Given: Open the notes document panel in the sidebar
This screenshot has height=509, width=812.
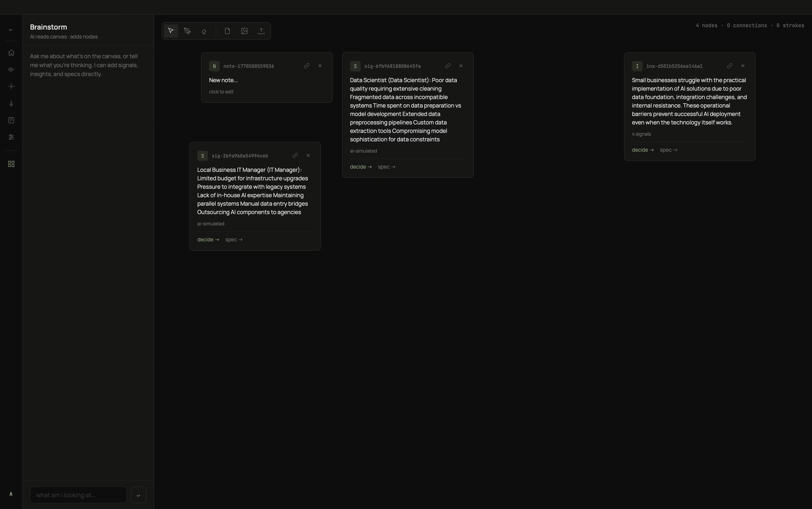Looking at the screenshot, I should point(11,120).
